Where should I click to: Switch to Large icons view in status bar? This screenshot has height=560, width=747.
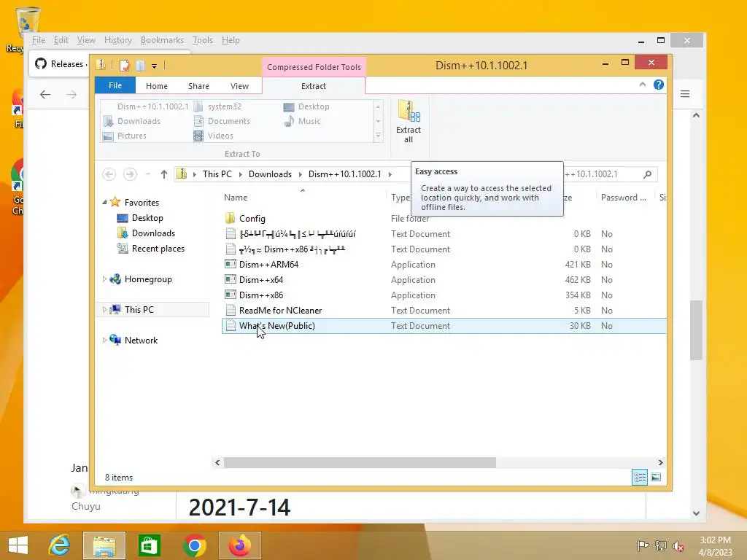656,477
